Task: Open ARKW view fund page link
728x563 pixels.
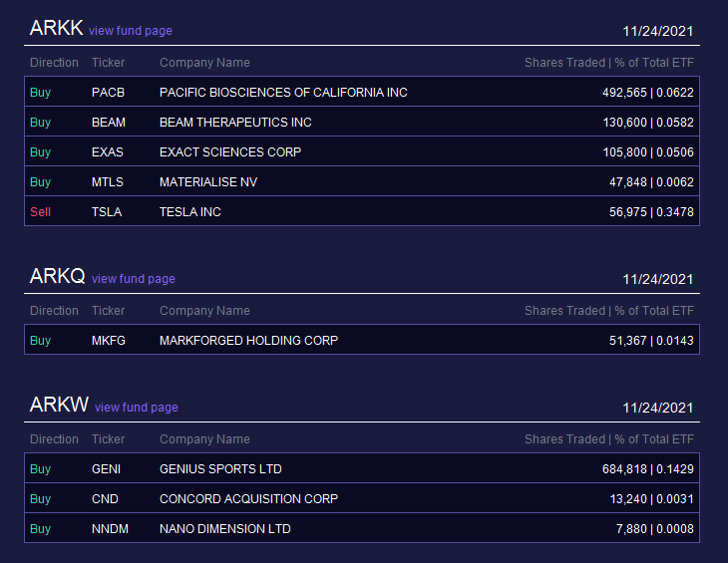Action: point(136,408)
